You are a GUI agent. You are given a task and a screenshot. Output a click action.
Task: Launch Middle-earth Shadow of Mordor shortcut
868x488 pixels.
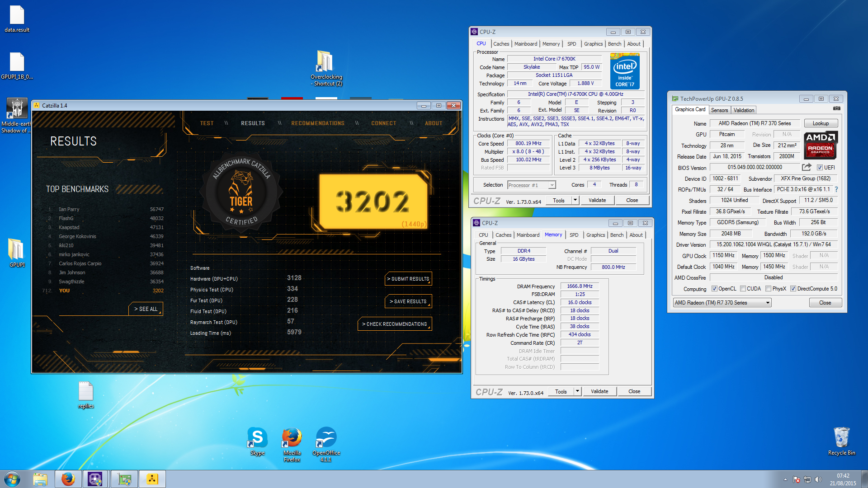(x=17, y=116)
